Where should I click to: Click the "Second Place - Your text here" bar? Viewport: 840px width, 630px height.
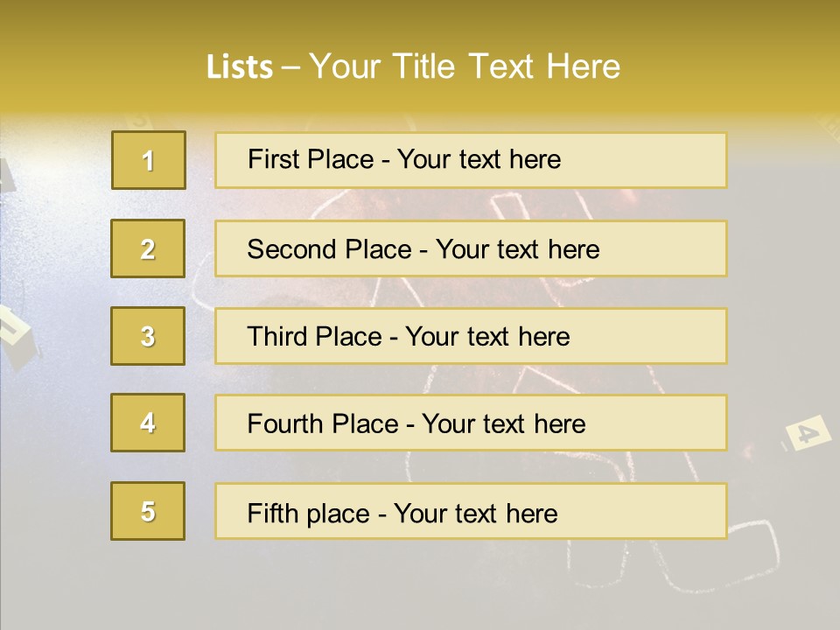point(471,248)
